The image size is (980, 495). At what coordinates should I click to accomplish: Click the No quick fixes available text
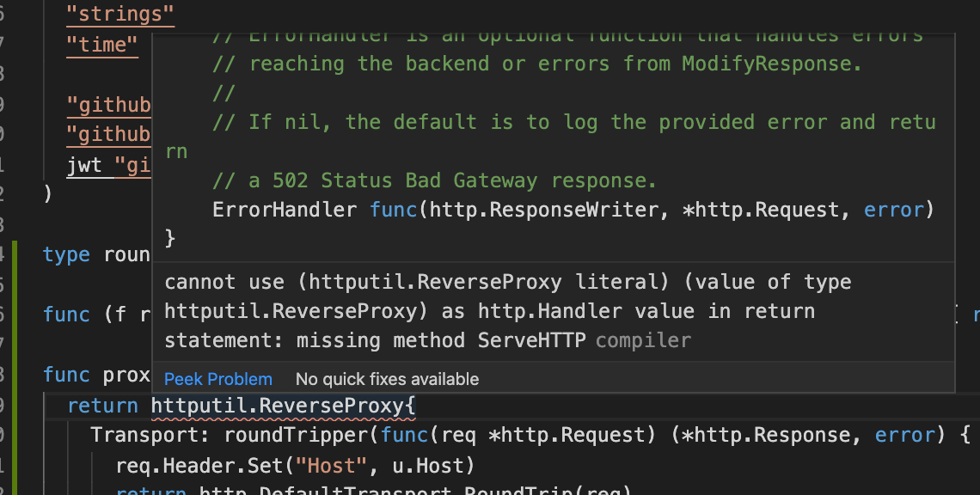click(x=387, y=379)
